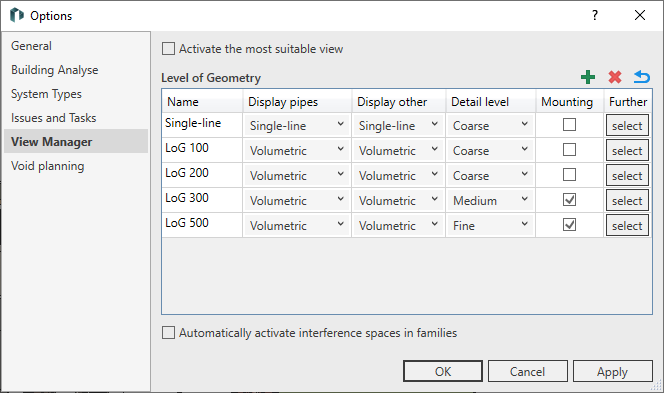This screenshot has height=393, width=664.
Task: Open the help question mark button
Action: coord(595,15)
